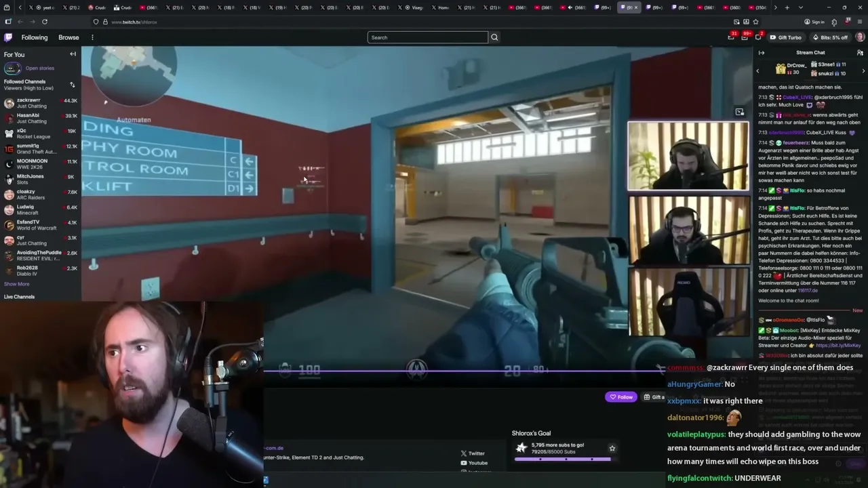Open the three-dot more menu beside Browse
The image size is (868, 488).
[92, 37]
